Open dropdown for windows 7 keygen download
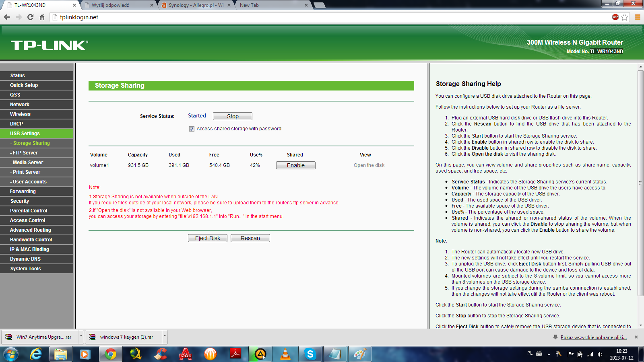This screenshot has width=644, height=362. 164,337
